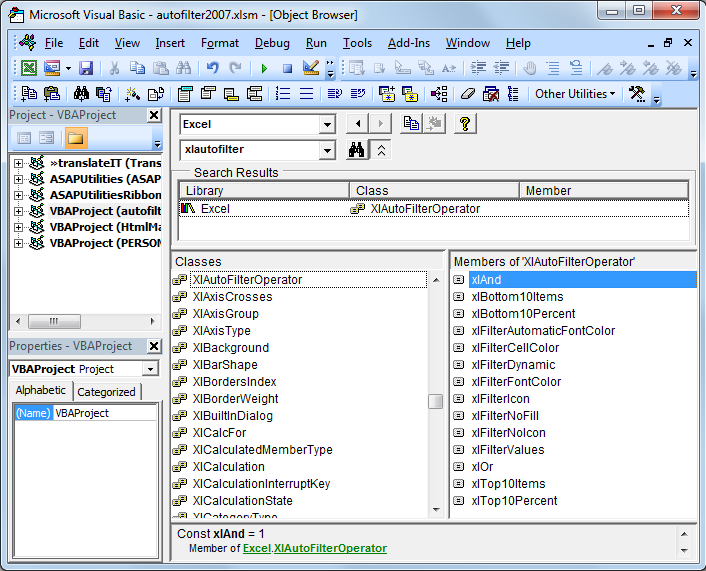Click the Member column header in Search Results
The height and width of the screenshot is (571, 706).
coord(604,190)
